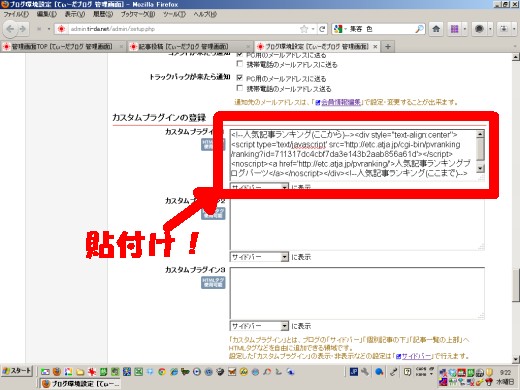This screenshot has width=520, height=390.
Task: Go back with the browser back arrow
Action: 10,29
